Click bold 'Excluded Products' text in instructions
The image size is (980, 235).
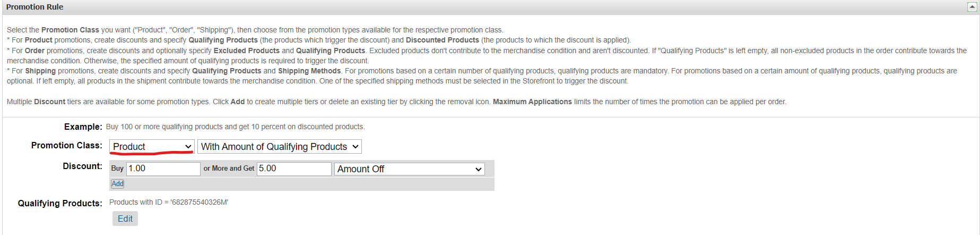pyautogui.click(x=246, y=51)
